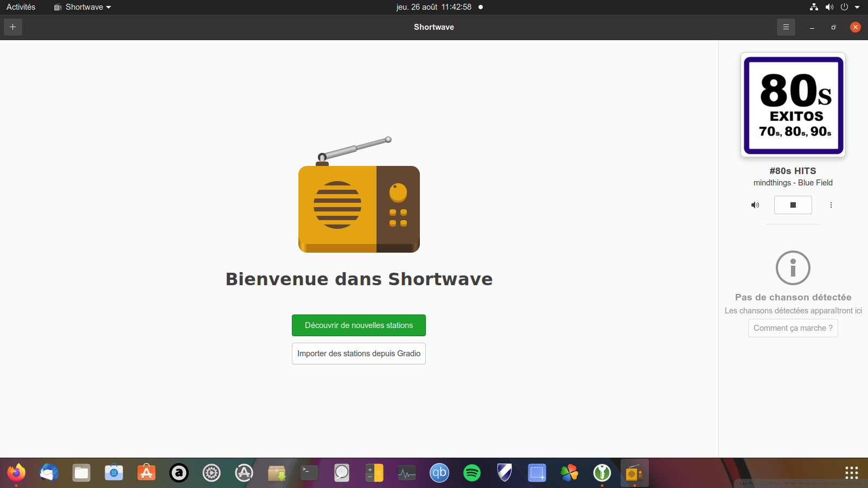
Task: Open the date and time calendar
Action: 433,7
